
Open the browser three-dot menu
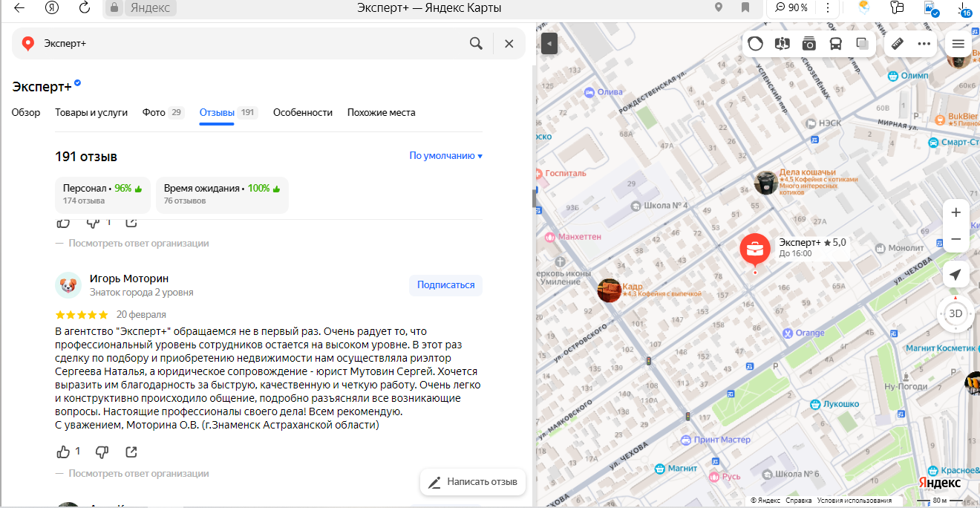(x=828, y=7)
